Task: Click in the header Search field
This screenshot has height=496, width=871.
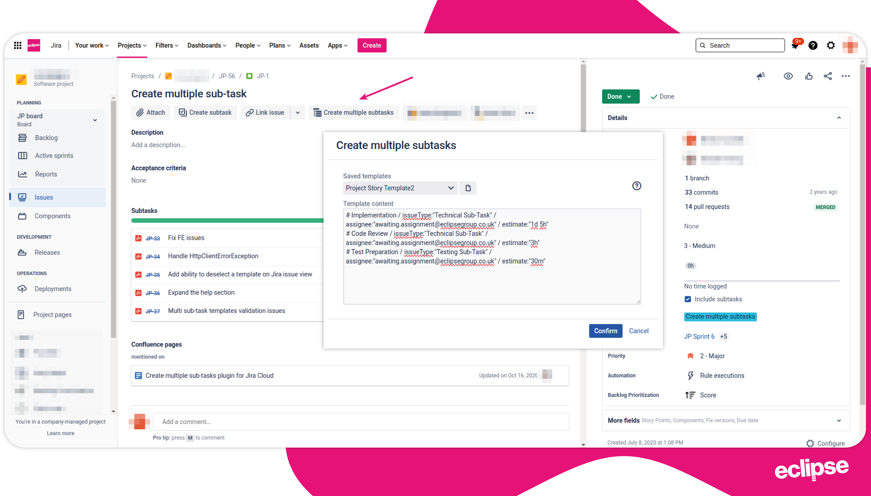Action: point(740,46)
